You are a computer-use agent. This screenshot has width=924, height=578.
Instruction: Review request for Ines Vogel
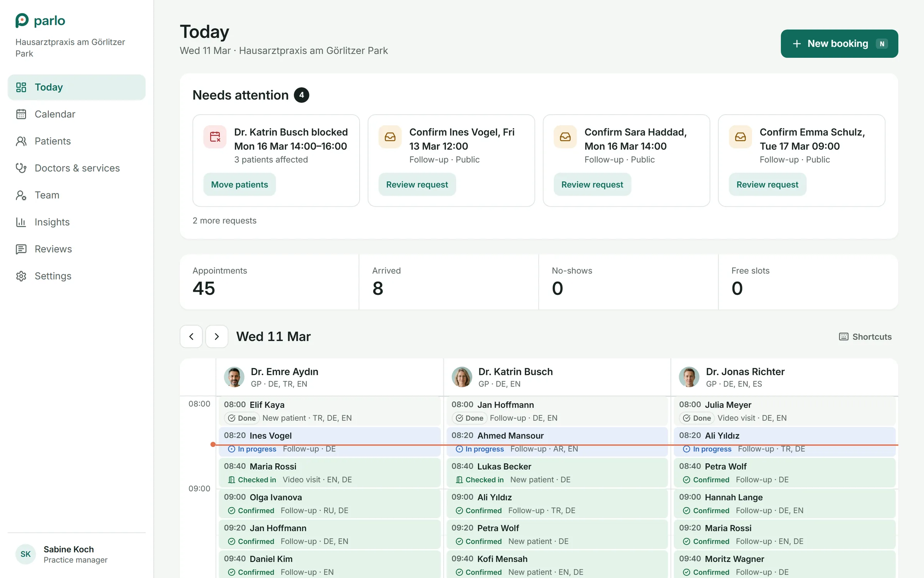[x=417, y=185]
